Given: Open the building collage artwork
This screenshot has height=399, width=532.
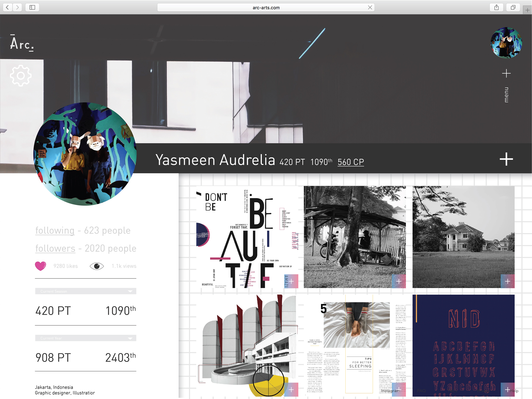Looking at the screenshot, I should (247, 346).
